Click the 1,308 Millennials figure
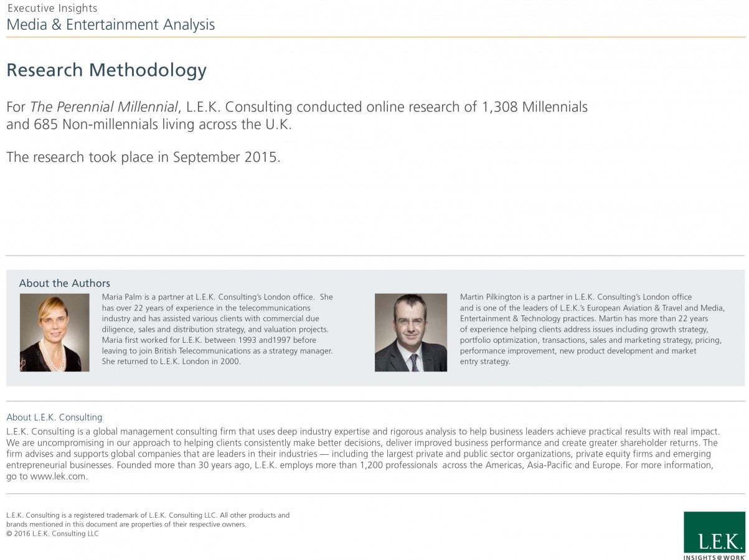The image size is (749, 560). [535, 107]
